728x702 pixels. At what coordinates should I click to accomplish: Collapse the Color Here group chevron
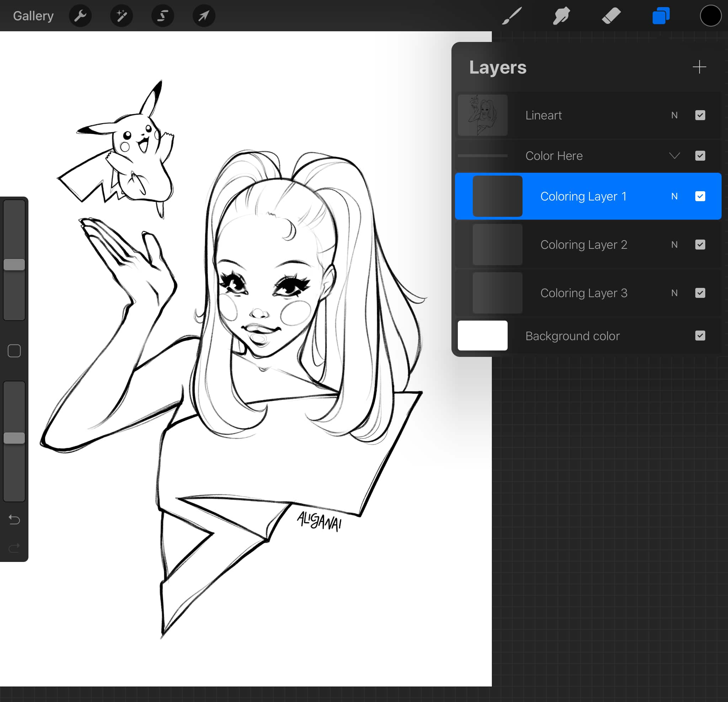(x=675, y=156)
